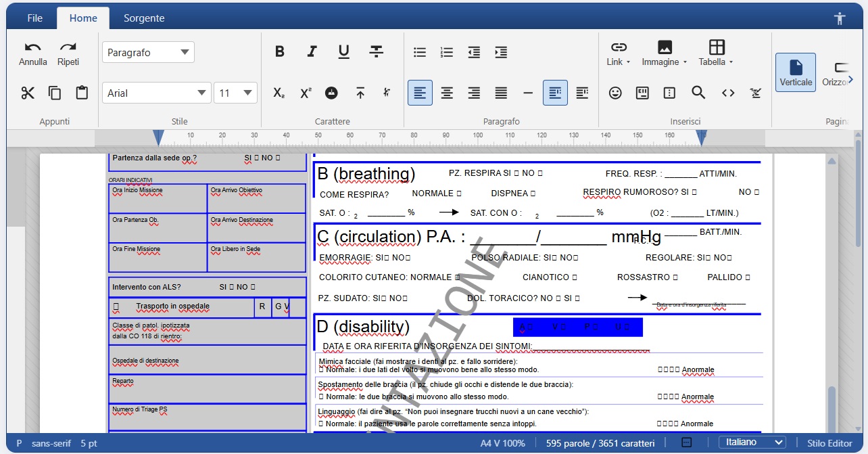
Task: Increase paragraph indent
Action: [x=501, y=52]
